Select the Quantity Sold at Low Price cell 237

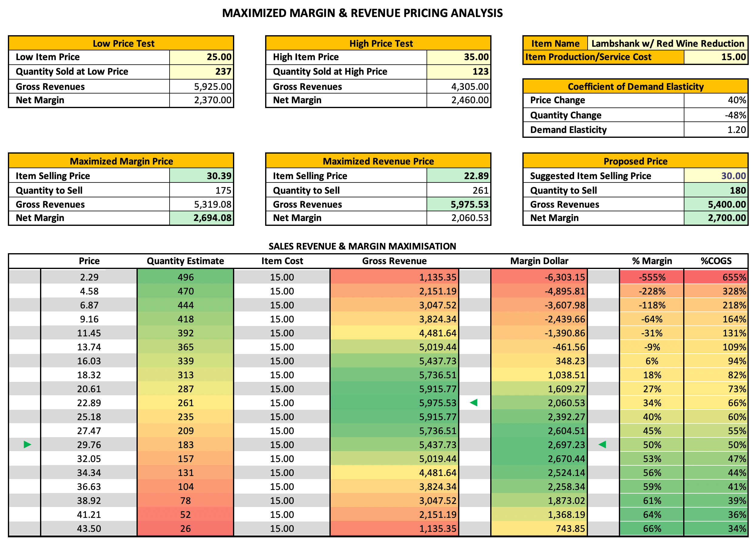click(202, 71)
